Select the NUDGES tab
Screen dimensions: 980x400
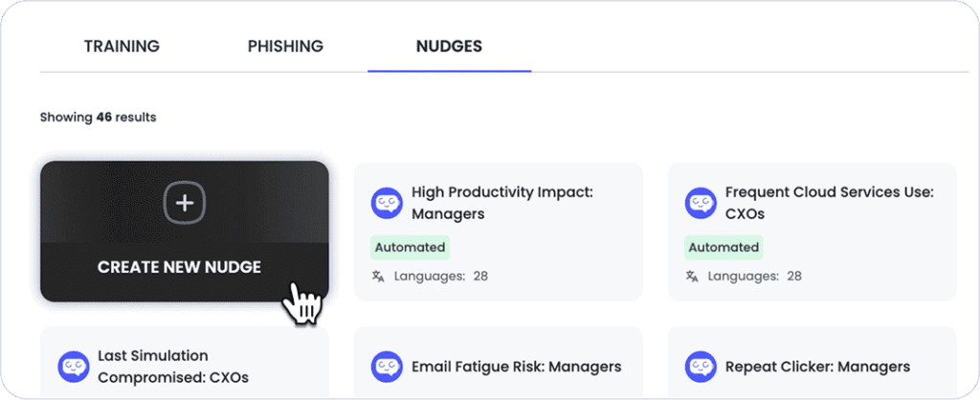tap(450, 46)
